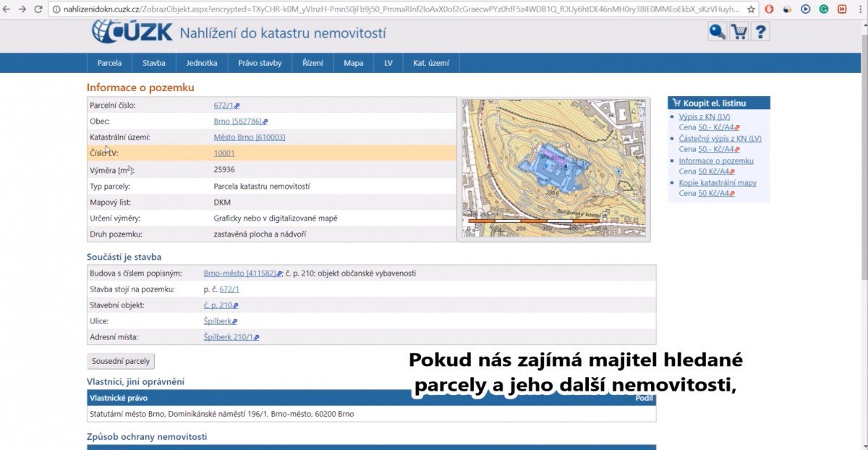Click the Informace o pozemku heading
The height and width of the screenshot is (450, 868).
[x=140, y=88]
